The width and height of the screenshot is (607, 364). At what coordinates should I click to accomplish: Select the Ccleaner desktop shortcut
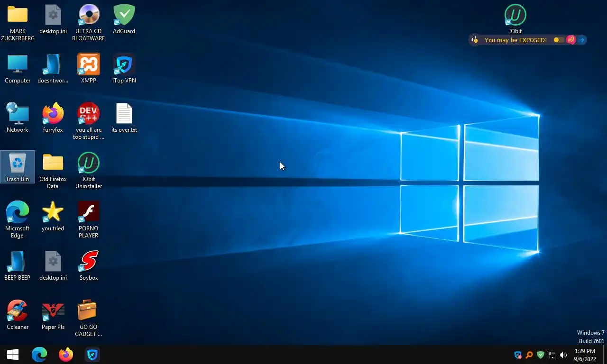click(x=18, y=315)
